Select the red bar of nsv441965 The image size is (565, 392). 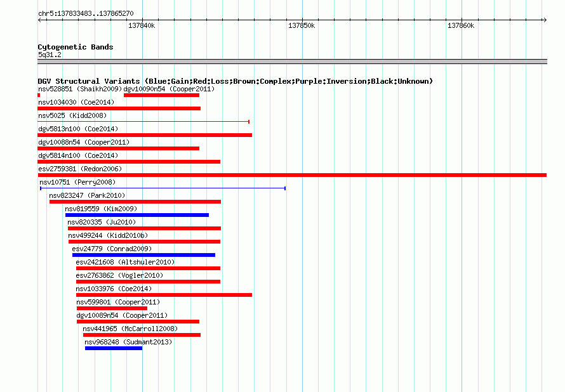coord(142,335)
